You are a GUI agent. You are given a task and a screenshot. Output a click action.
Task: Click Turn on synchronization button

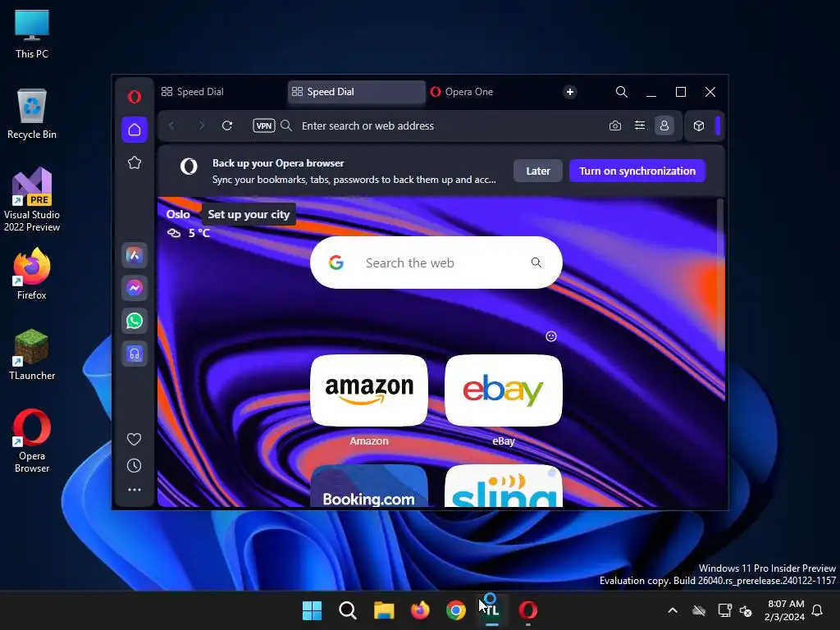pyautogui.click(x=637, y=171)
